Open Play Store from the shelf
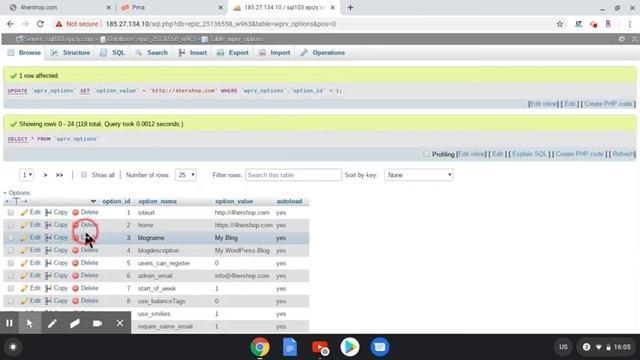 350,347
